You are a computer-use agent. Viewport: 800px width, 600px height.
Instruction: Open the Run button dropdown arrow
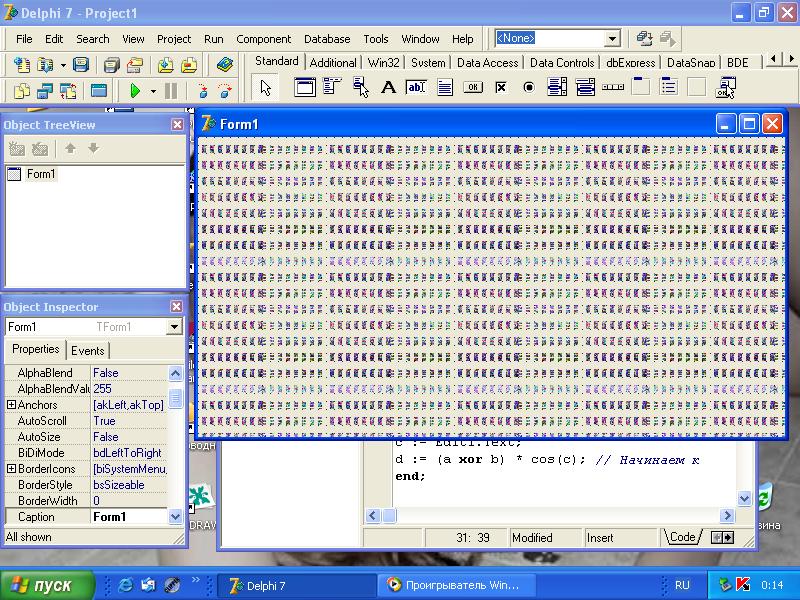(x=153, y=91)
